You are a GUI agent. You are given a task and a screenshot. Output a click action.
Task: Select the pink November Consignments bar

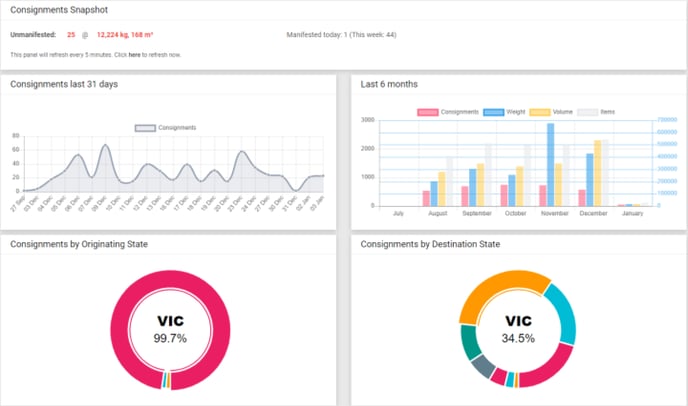point(543,195)
